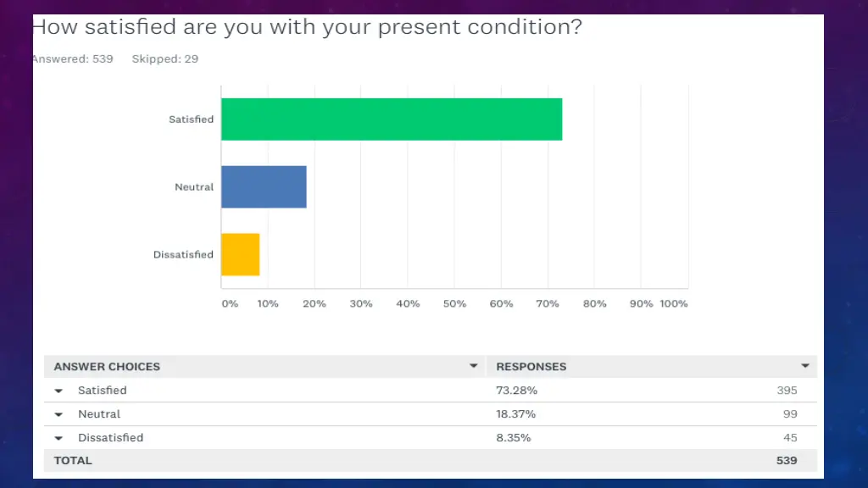Click the yellow Dissatisfied bar
868x488 pixels.
coord(240,254)
